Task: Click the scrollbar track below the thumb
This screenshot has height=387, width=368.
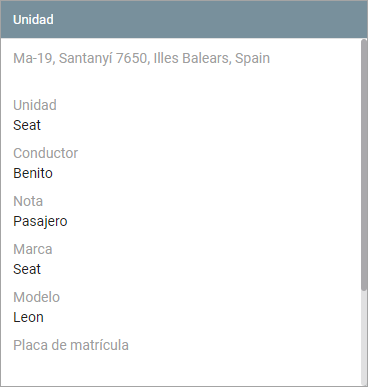Action: 364,337
